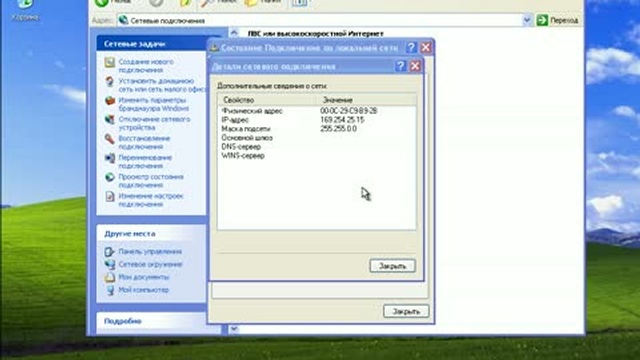Select the Физический адрес row

click(x=317, y=111)
